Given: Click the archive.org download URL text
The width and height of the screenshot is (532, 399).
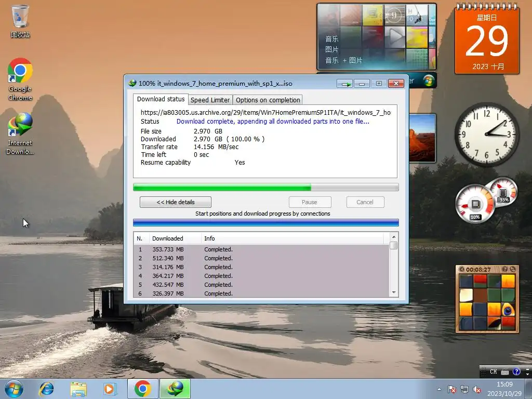Looking at the screenshot, I should click(x=265, y=113).
